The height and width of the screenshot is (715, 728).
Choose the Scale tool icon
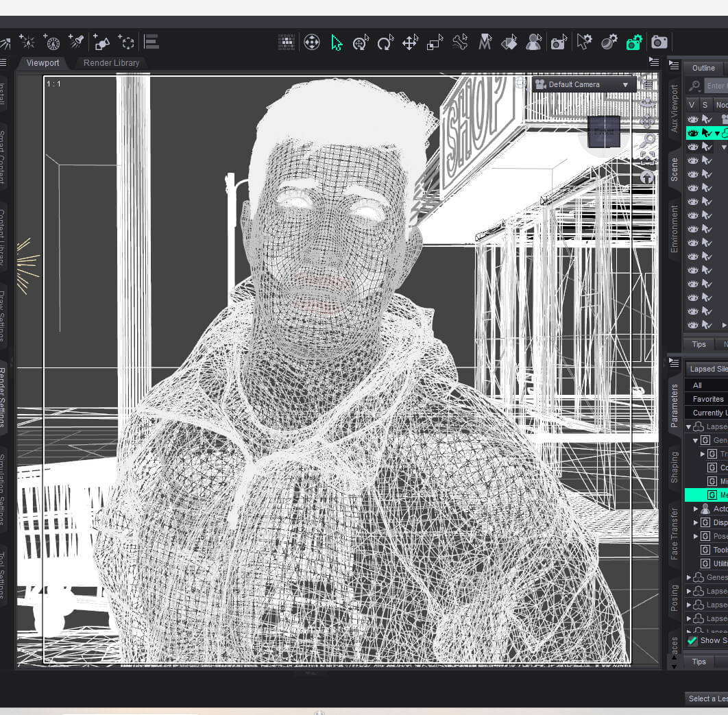click(x=435, y=43)
